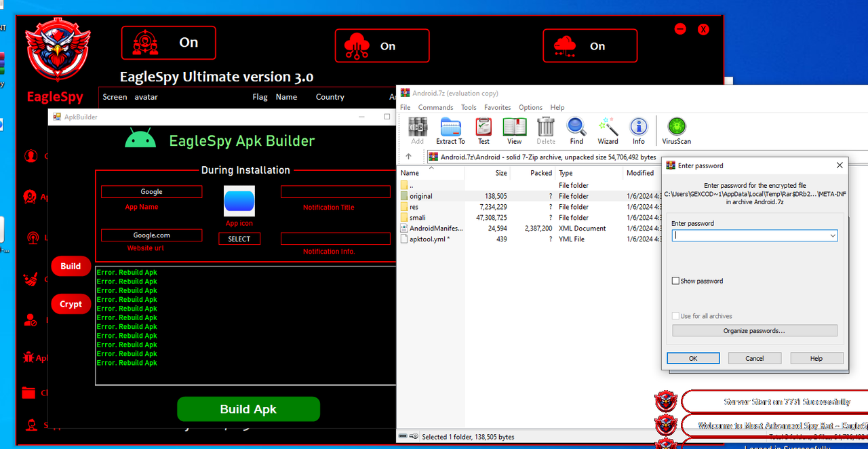Click the bug sidebar icon in EagleSpy
Viewport: 868px width, 449px height.
click(x=28, y=357)
